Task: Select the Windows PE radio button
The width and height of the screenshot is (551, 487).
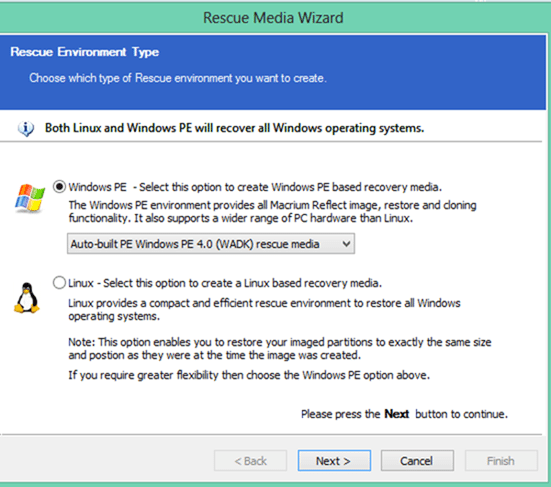Action: coord(59,187)
